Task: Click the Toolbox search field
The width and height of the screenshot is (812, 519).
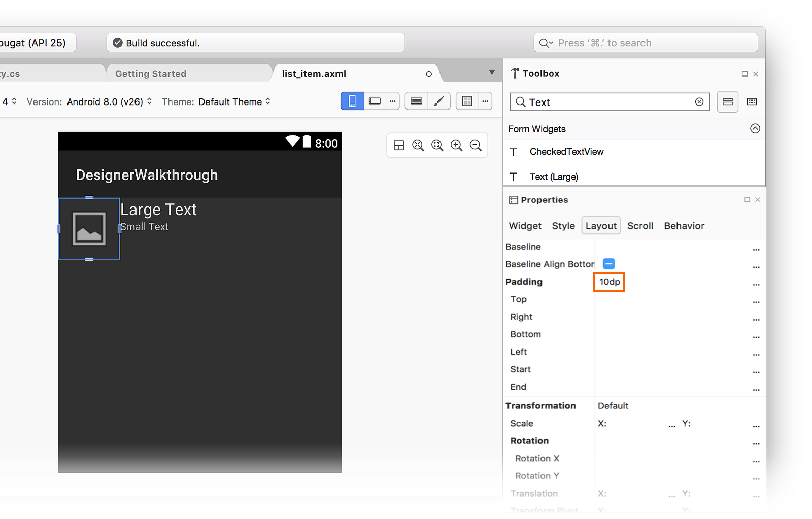Action: (610, 102)
